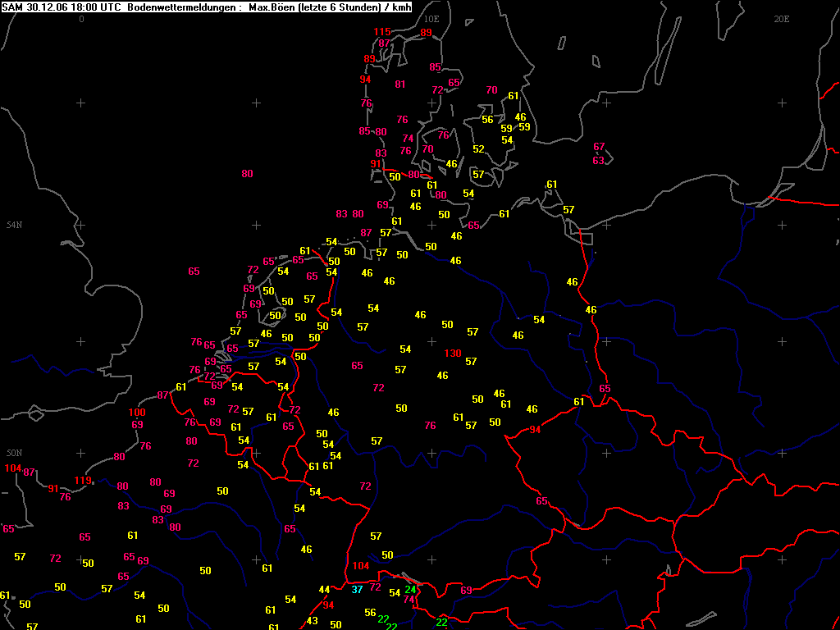The image size is (840, 630).
Task: Select the cyan 37 gust value
Action: 358,590
